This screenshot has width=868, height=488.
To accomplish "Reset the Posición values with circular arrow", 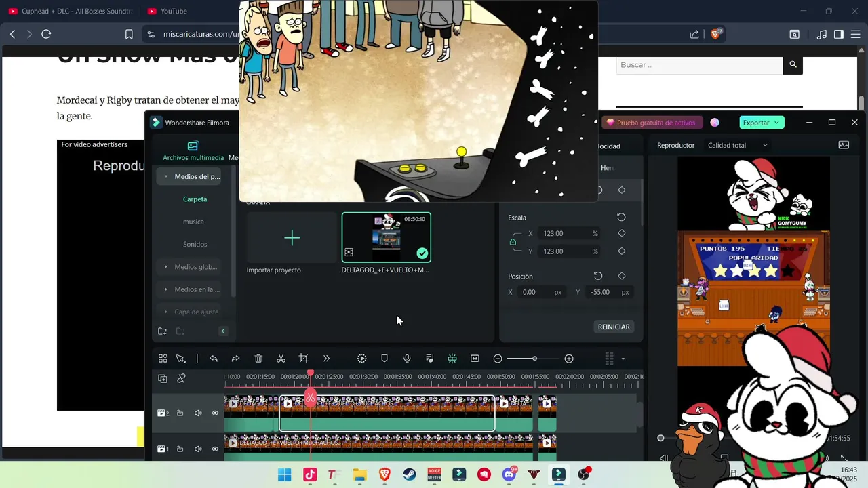I will 598,276.
